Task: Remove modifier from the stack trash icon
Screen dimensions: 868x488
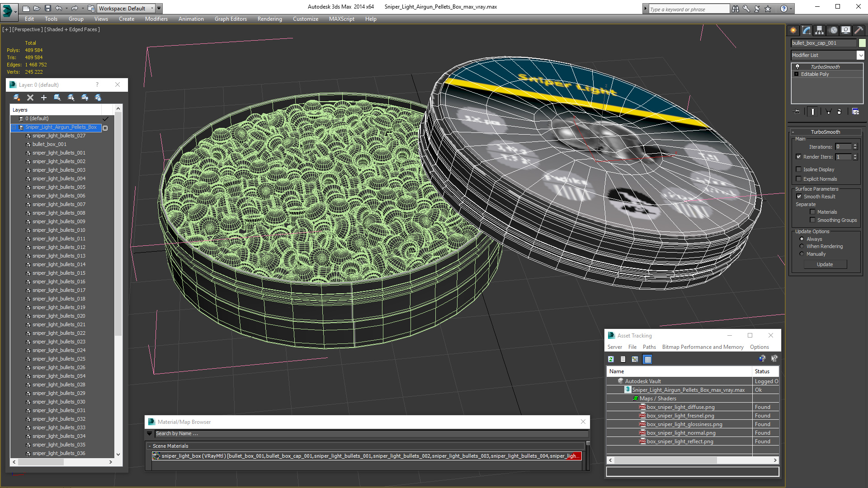Action: coord(840,111)
